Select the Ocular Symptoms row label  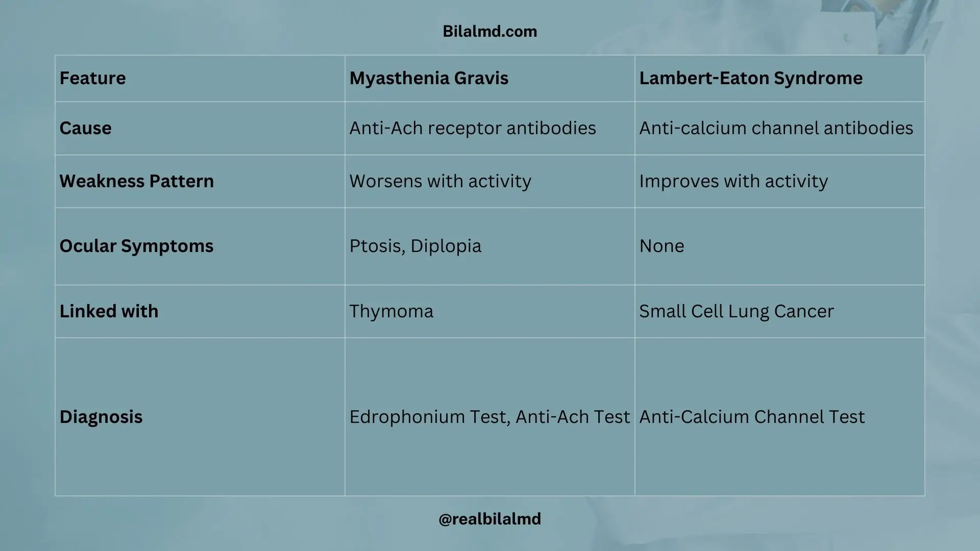pos(136,246)
